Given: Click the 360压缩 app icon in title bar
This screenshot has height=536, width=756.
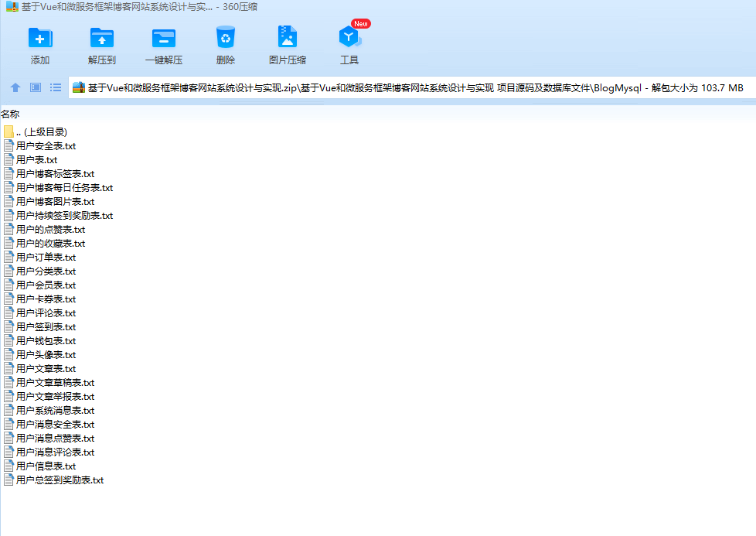Looking at the screenshot, I should click(x=12, y=7).
